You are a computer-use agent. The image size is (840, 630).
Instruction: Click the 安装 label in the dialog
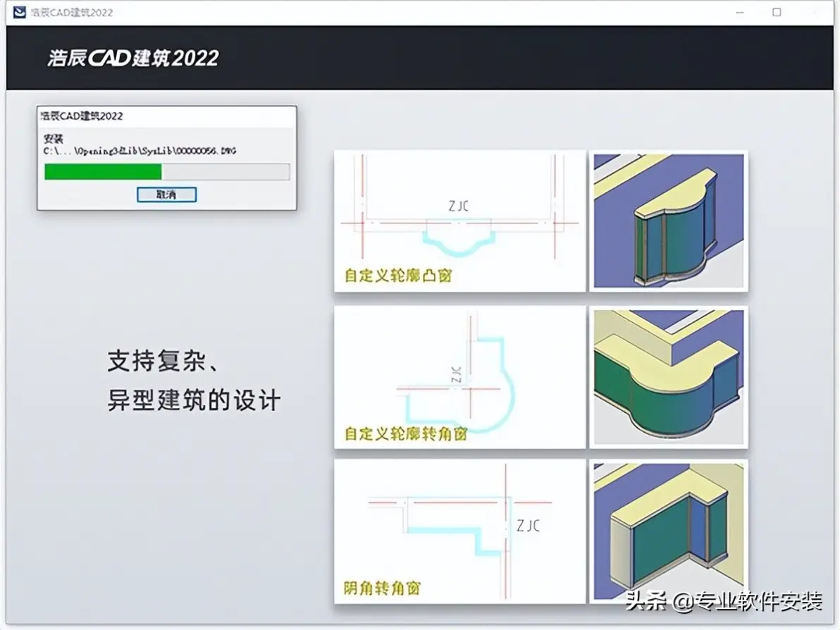pos(53,139)
